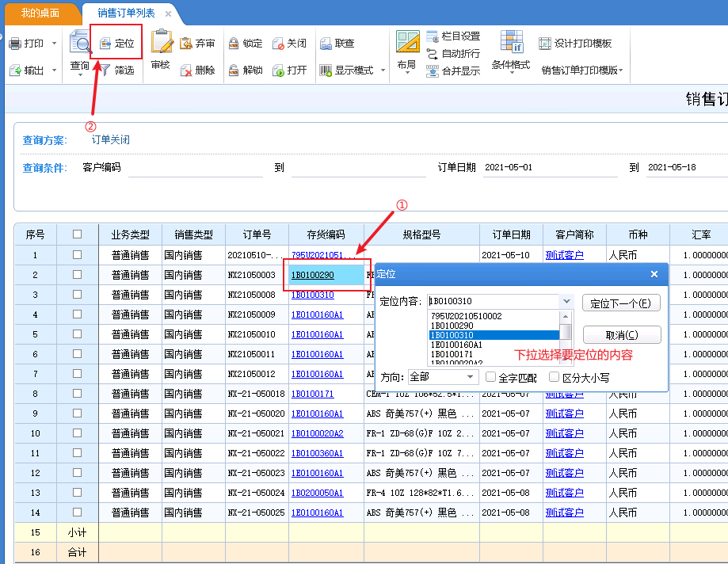Click the 锁定 lock icon
Screen dimensions: 728x564
pyautogui.click(x=234, y=44)
